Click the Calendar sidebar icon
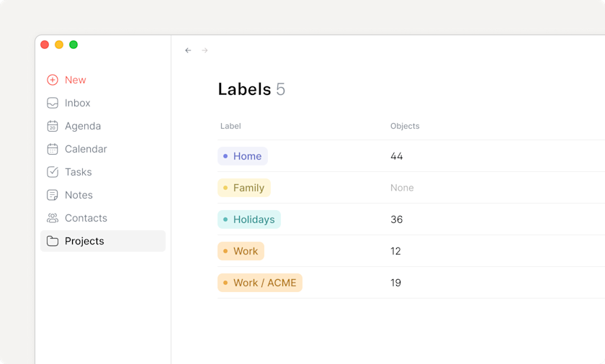The width and height of the screenshot is (605, 364). click(53, 149)
